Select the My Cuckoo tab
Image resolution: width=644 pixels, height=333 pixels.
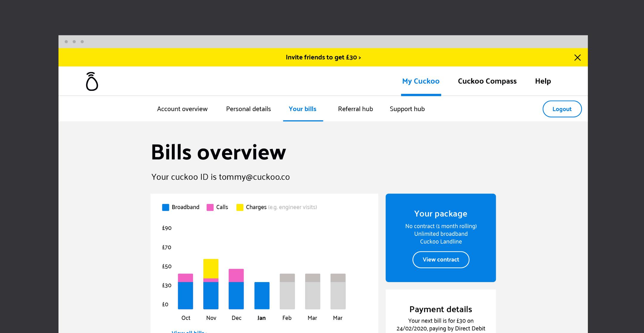421,81
